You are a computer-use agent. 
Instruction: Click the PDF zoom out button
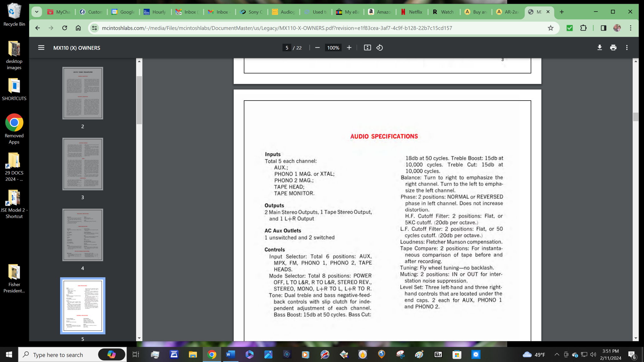(x=317, y=48)
